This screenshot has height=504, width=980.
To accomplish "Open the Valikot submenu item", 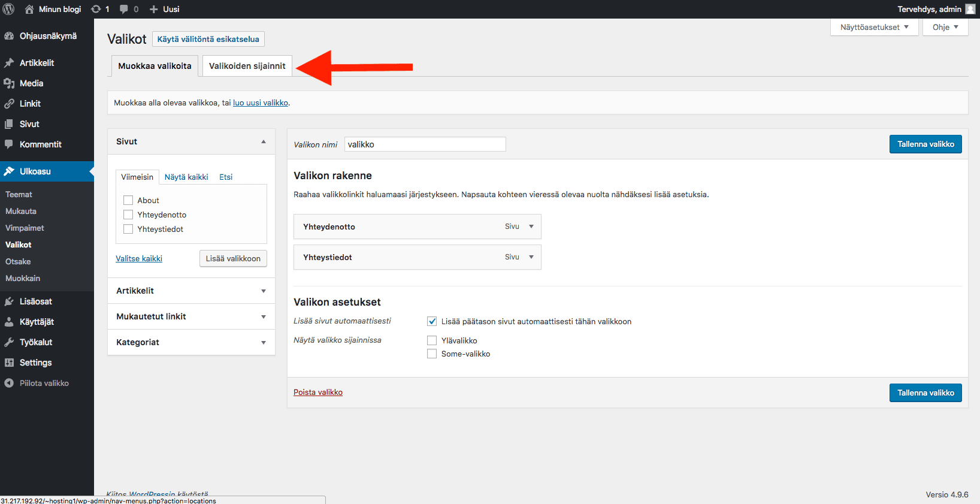I will click(x=19, y=245).
